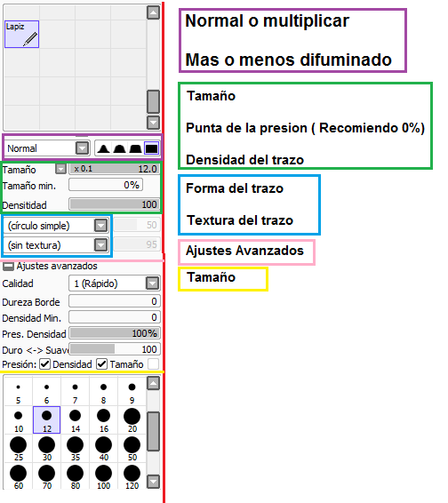Choose the sharpest peak brush edge shape
The width and height of the screenshot is (448, 503).
point(103,148)
